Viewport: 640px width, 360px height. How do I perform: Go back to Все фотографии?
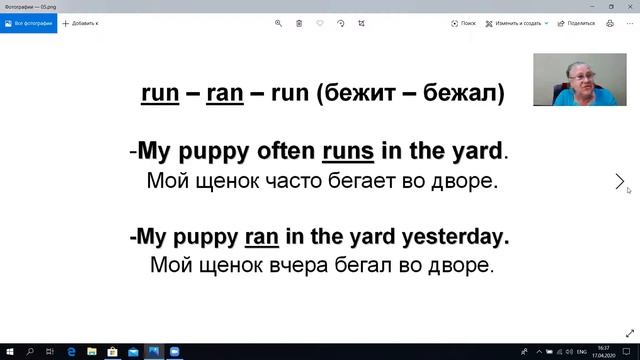29,23
